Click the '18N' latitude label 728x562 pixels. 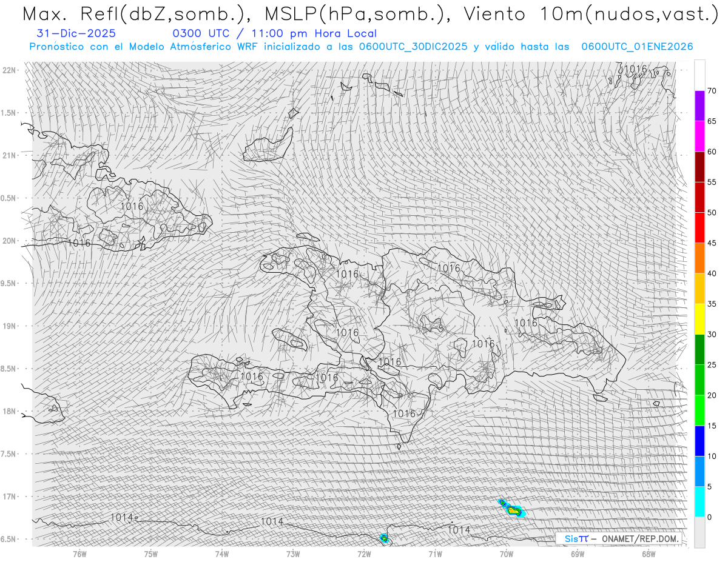(10, 411)
